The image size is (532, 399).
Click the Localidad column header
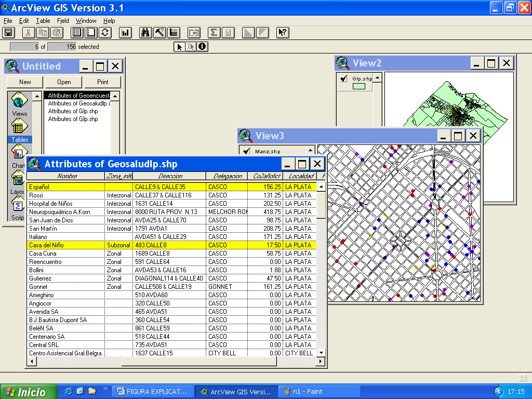point(301,176)
